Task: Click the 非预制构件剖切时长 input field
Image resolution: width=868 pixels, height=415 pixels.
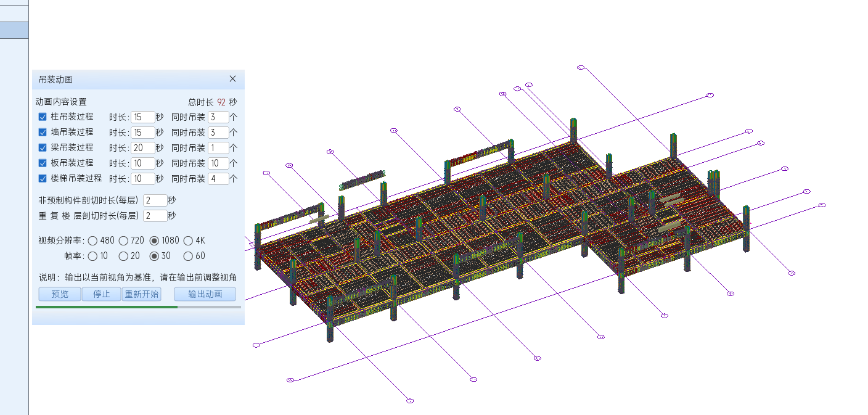Action: (x=155, y=200)
